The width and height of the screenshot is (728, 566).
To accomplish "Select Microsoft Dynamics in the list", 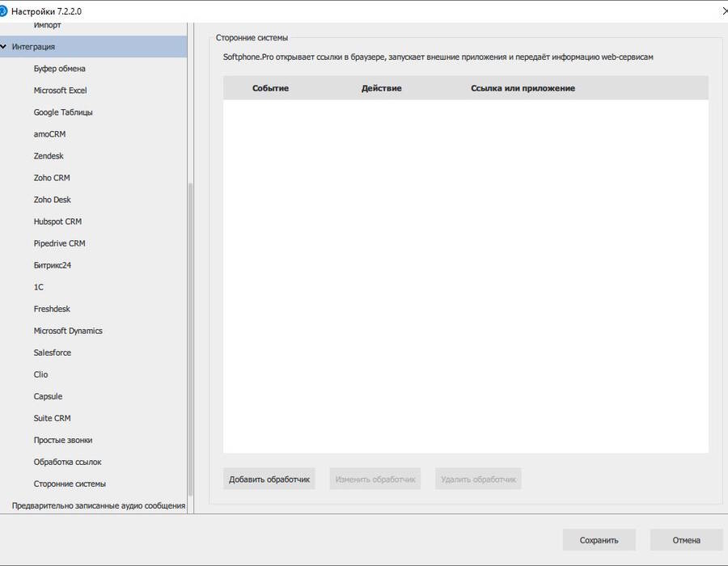I will click(68, 331).
